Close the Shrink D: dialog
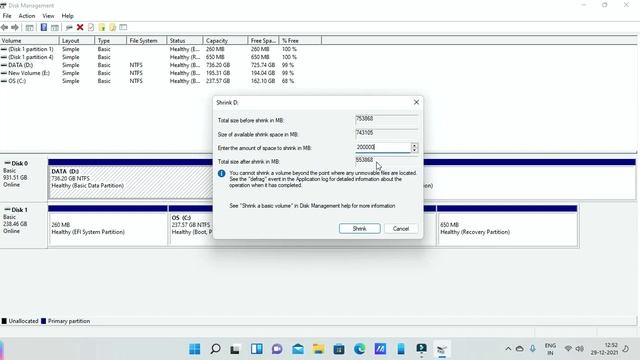Viewport: 640px width, 360px height. pyautogui.click(x=416, y=102)
